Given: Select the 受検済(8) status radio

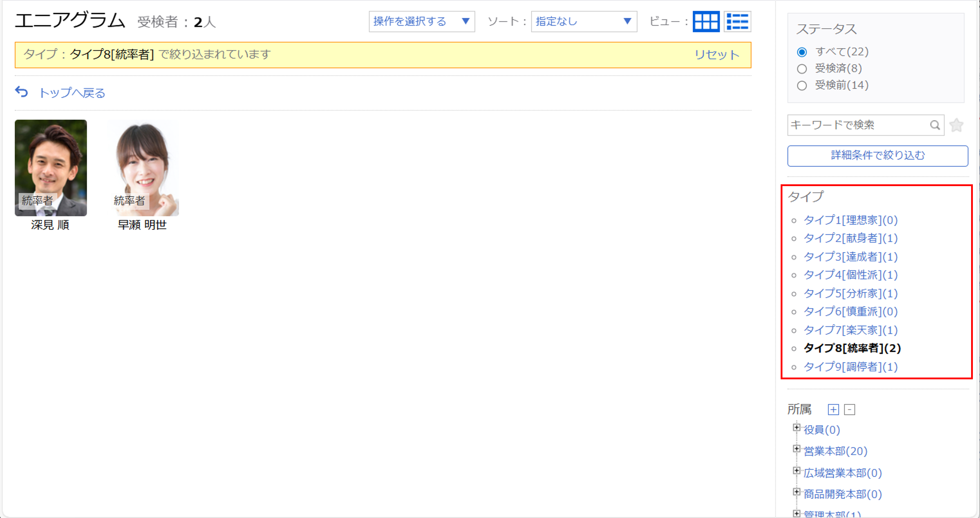Looking at the screenshot, I should point(802,69).
